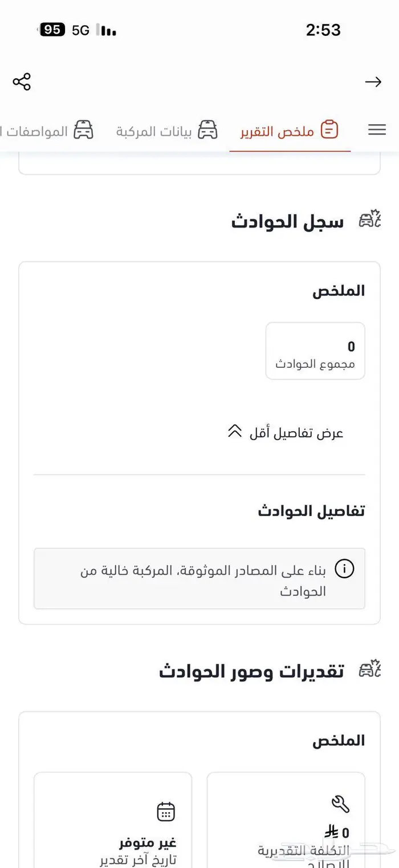Open the hamburger menu
The image size is (399, 868).
(377, 129)
